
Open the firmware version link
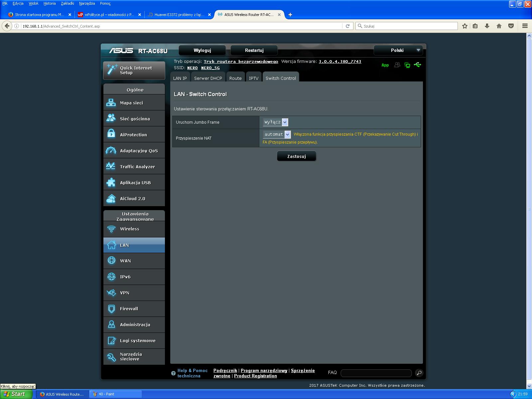point(339,62)
